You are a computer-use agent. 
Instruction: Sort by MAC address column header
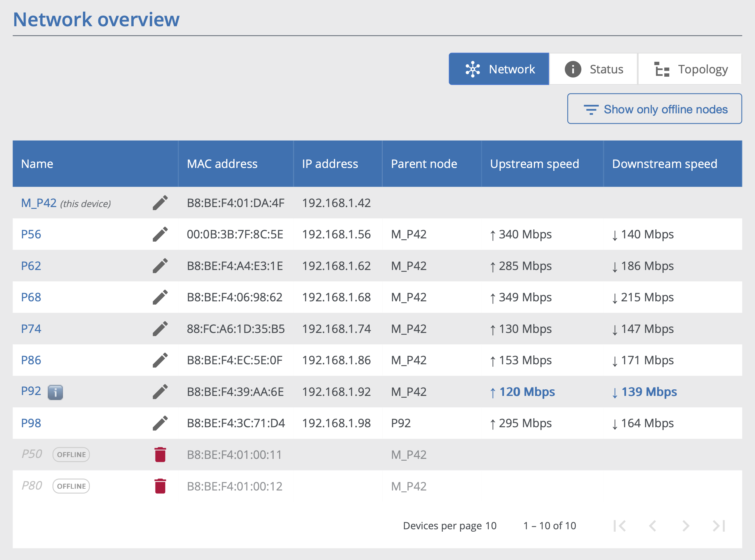236,164
